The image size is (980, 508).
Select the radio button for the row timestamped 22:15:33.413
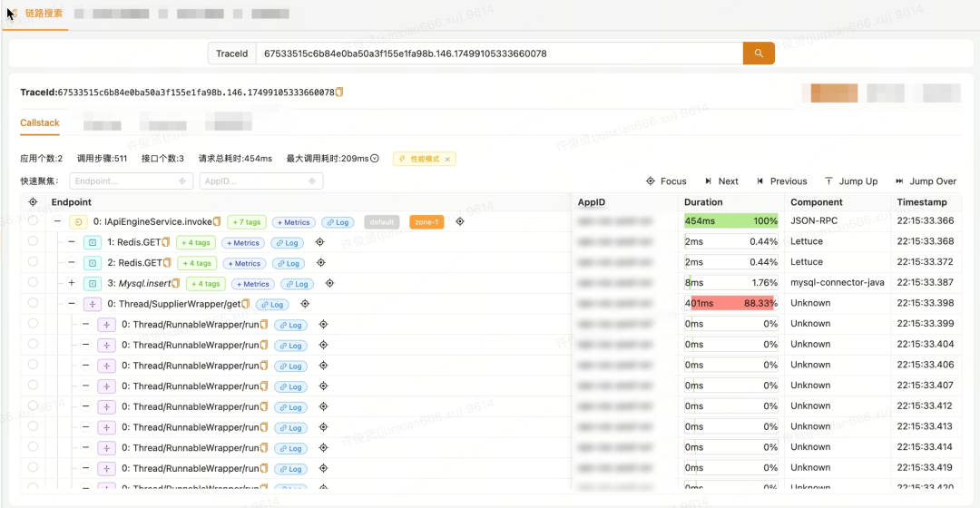click(x=34, y=426)
